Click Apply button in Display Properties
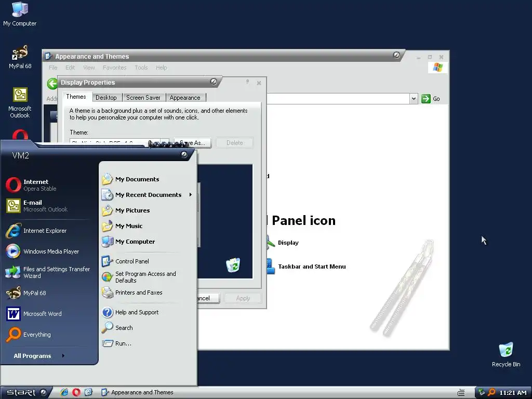The width and height of the screenshot is (532, 399). [243, 298]
